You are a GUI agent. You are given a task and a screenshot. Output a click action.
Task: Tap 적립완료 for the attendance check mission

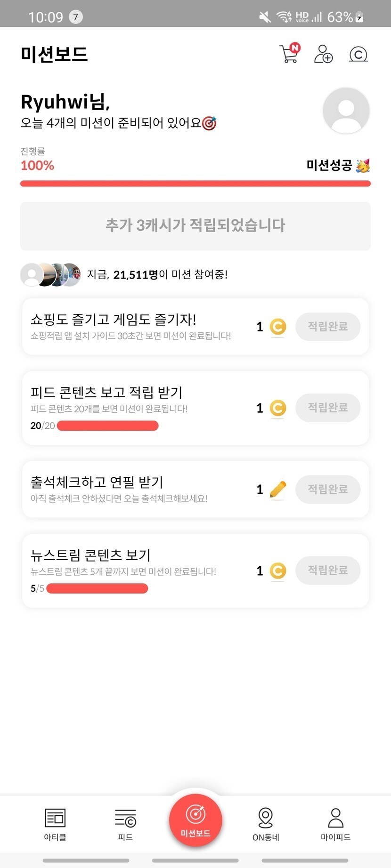coord(327,490)
